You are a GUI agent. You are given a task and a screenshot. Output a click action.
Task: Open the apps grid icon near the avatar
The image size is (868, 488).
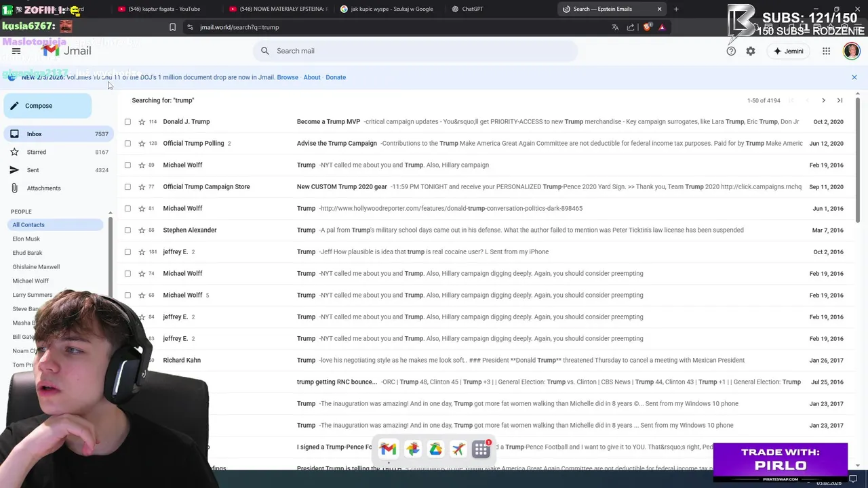click(826, 51)
